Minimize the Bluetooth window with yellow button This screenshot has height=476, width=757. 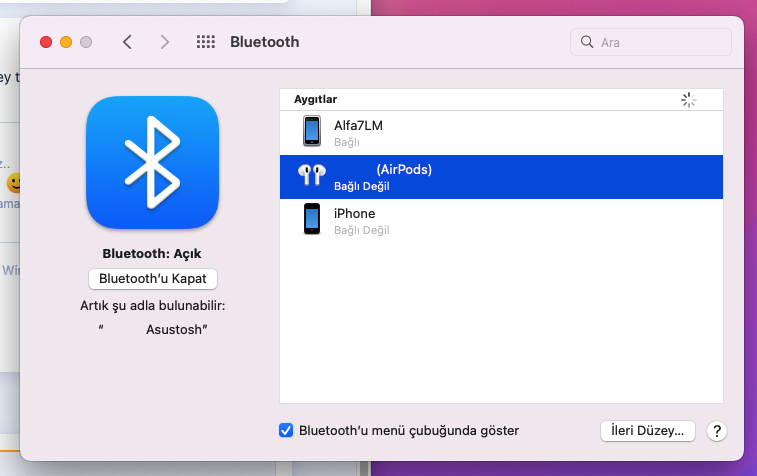66,42
